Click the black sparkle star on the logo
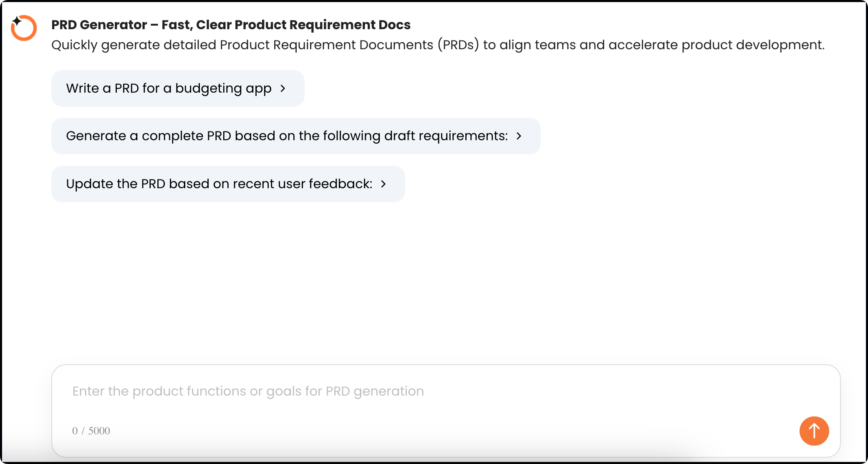This screenshot has width=868, height=464. point(17,20)
